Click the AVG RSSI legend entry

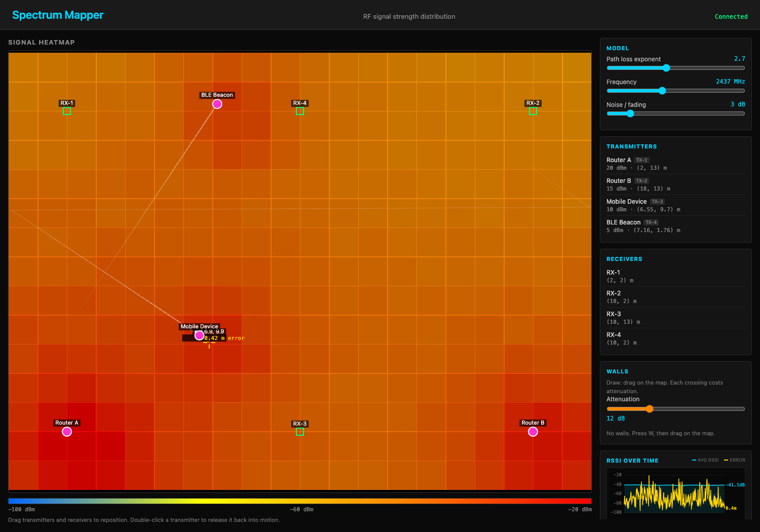click(705, 460)
